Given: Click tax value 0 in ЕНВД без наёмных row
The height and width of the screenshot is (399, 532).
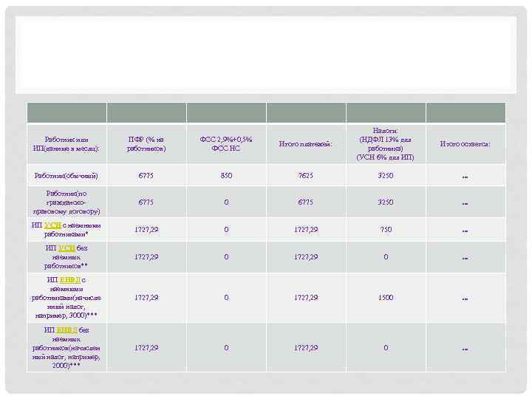Looking at the screenshot, I should coord(386,348).
